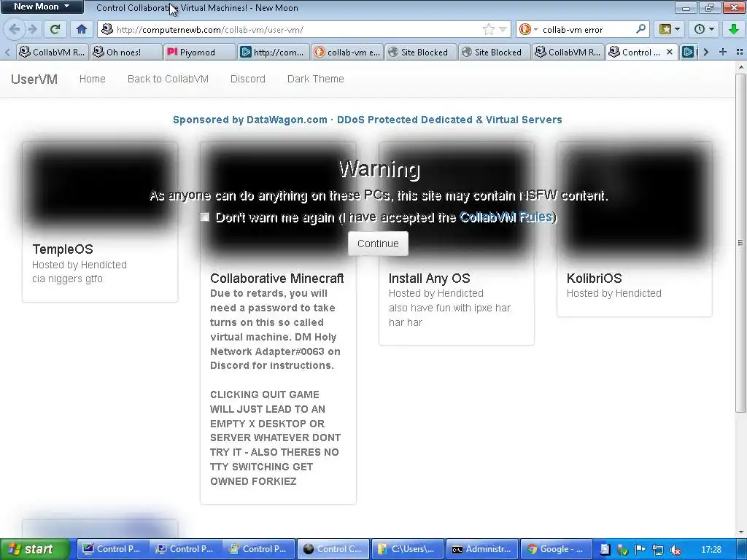Switch to Dark Theme
This screenshot has height=560, width=747.
tap(315, 79)
